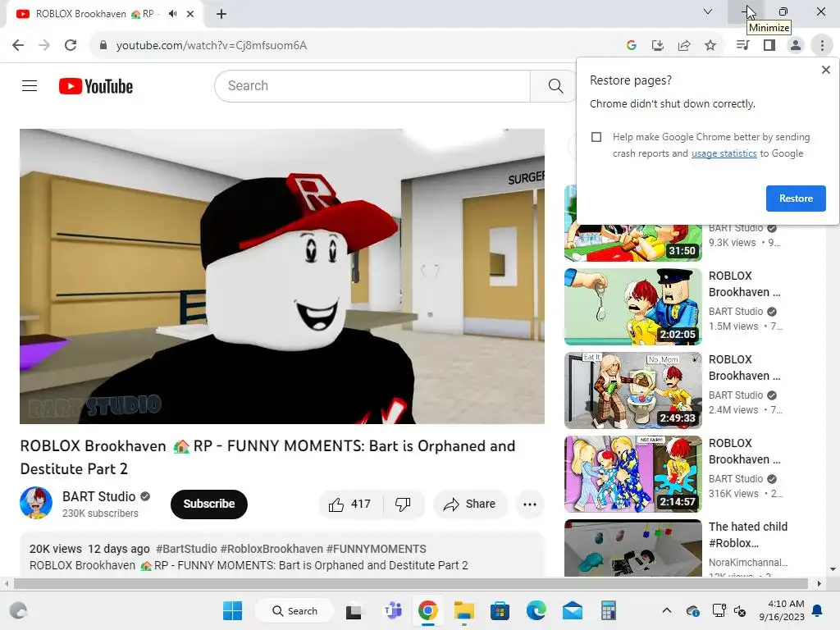Open File Explorer from taskbar

click(464, 610)
